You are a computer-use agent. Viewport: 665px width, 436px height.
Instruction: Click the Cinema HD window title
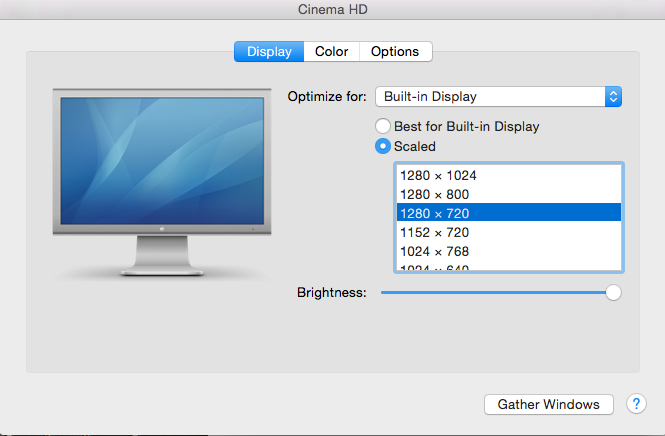coord(332,9)
